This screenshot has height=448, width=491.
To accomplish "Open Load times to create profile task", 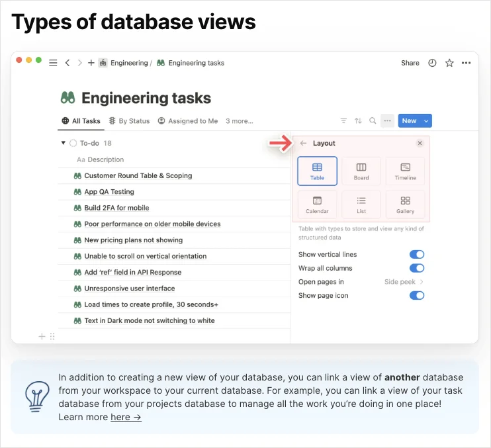I will coord(151,304).
